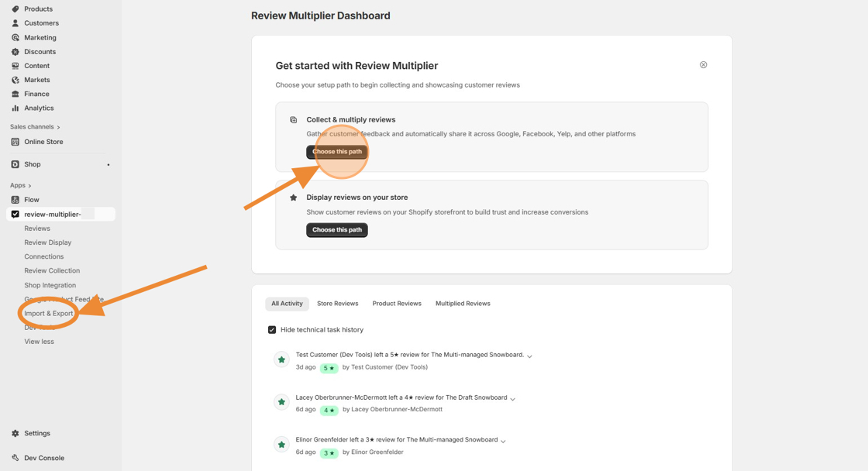The height and width of the screenshot is (471, 868).
Task: Open the Settings gear icon
Action: tap(15, 433)
